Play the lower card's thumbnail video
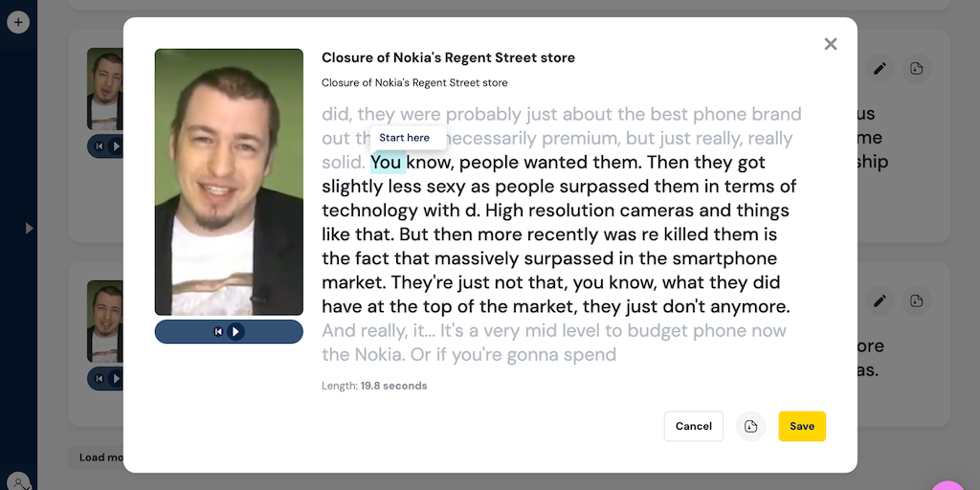Screen dimensions: 980x490 [116, 378]
